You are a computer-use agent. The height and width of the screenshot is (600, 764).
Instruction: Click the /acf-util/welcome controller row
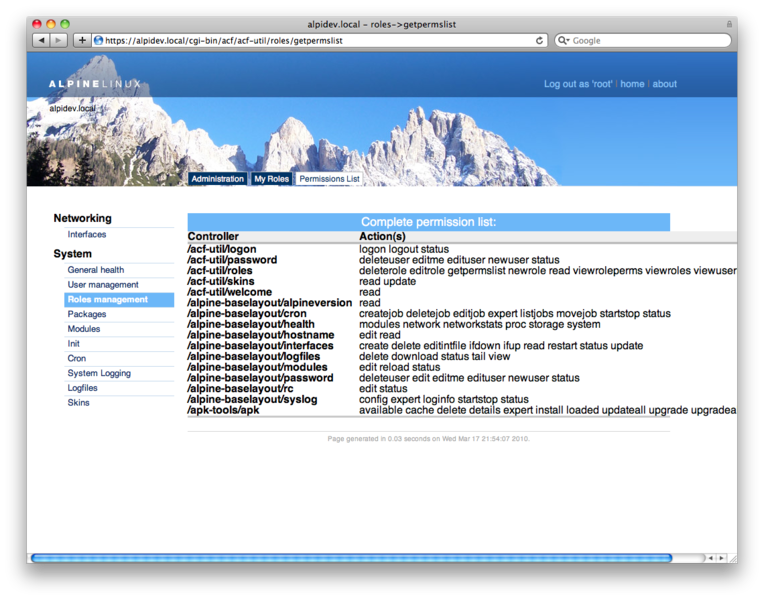pyautogui.click(x=229, y=292)
